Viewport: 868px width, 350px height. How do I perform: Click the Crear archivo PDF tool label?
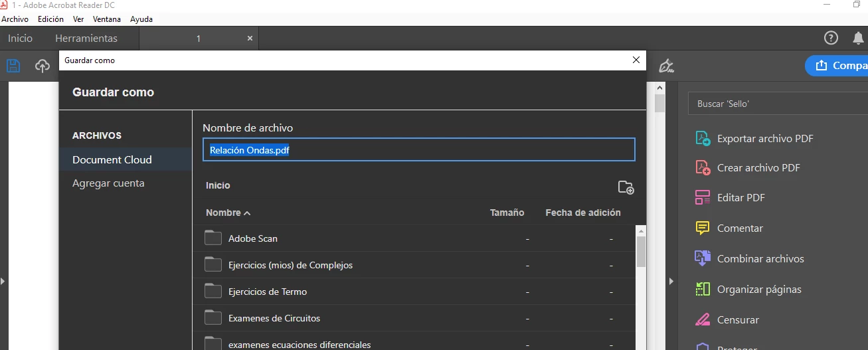click(x=758, y=168)
